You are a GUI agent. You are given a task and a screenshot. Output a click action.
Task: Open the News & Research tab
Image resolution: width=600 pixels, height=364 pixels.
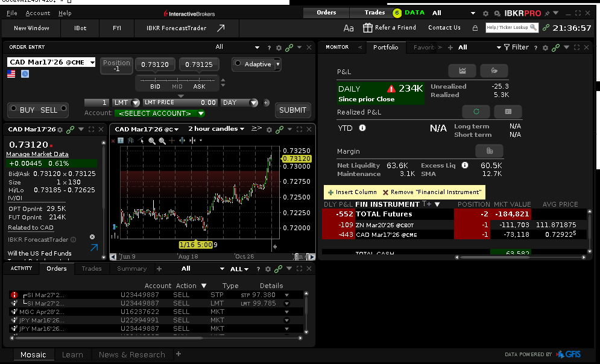click(x=132, y=355)
